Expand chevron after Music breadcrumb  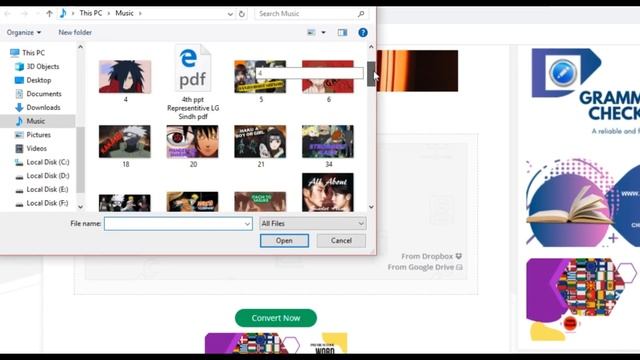(x=140, y=13)
